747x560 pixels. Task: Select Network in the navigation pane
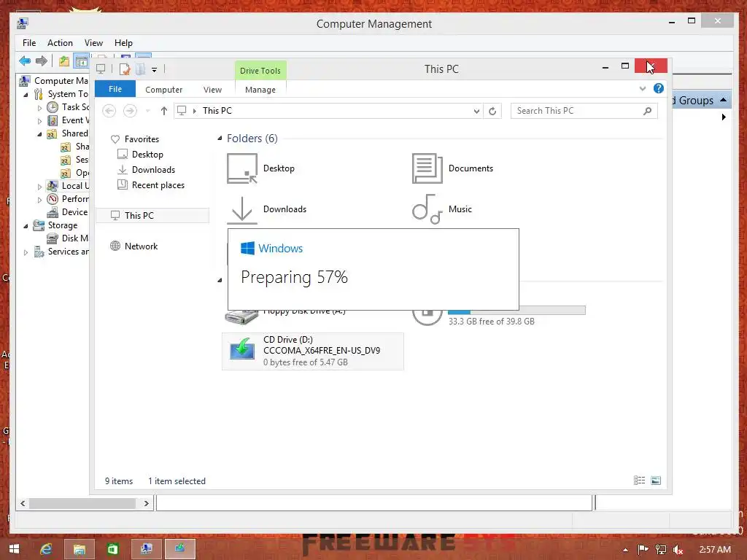click(141, 246)
